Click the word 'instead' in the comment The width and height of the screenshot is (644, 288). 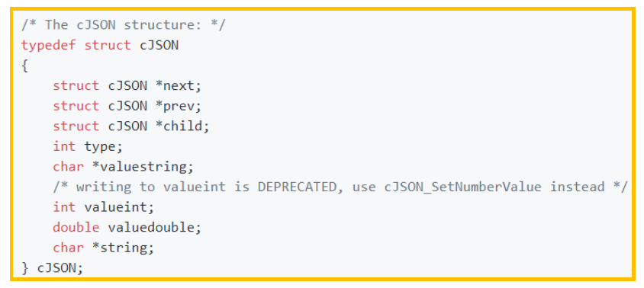pos(578,187)
